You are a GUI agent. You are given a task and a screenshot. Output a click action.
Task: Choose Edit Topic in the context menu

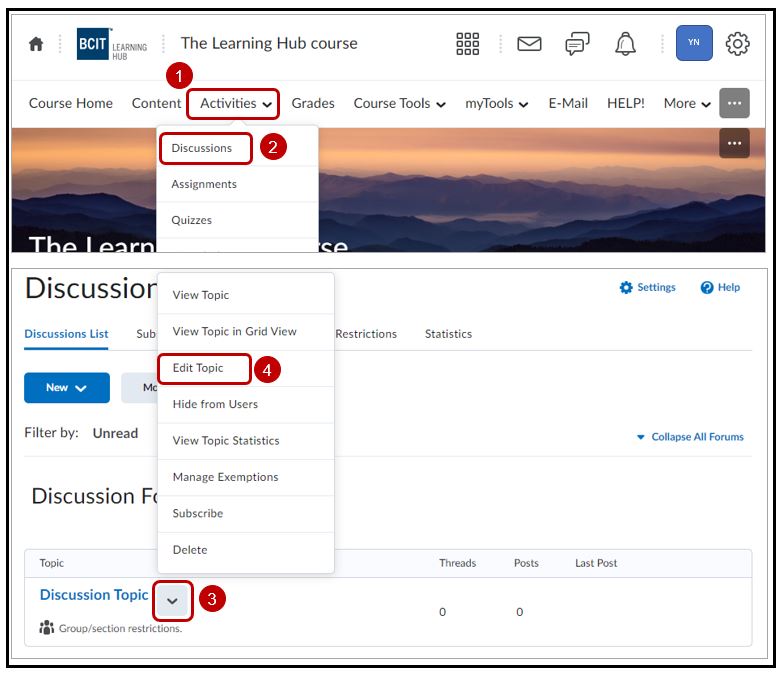click(x=198, y=368)
